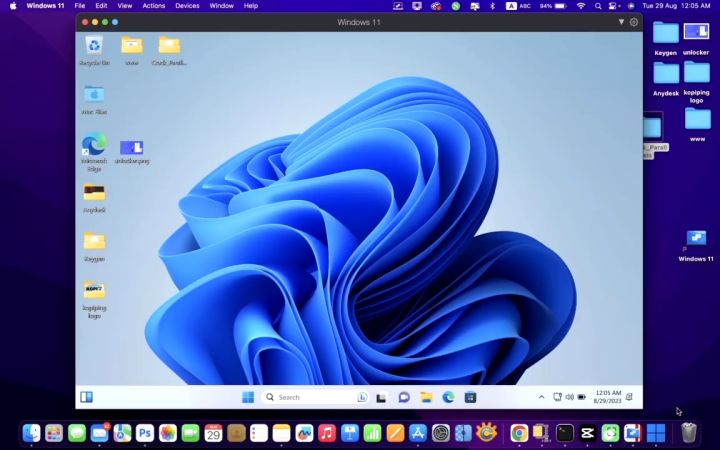Click the Task View icon in taskbar
Image resolution: width=720 pixels, height=450 pixels.
point(381,397)
